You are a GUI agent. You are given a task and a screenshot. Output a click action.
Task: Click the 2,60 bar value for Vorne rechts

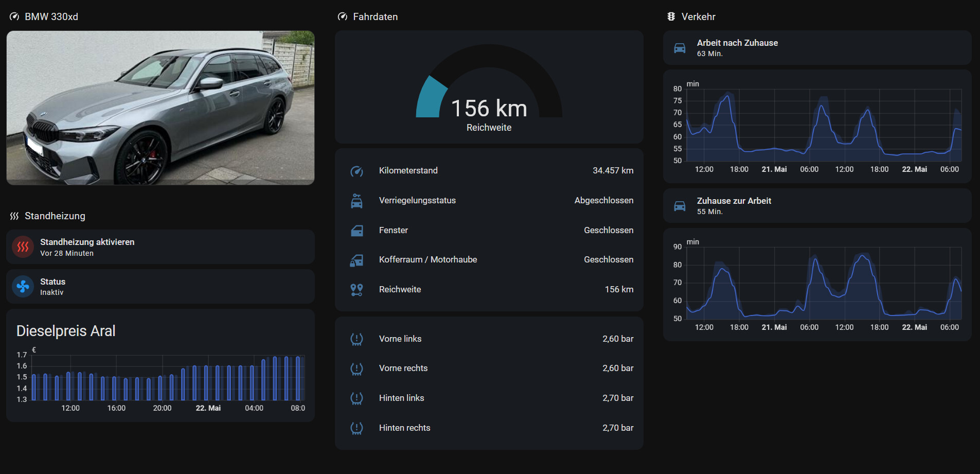(618, 368)
